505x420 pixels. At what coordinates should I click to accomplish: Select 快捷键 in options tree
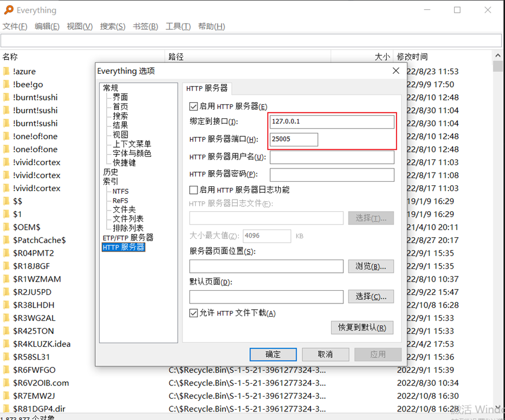point(124,163)
